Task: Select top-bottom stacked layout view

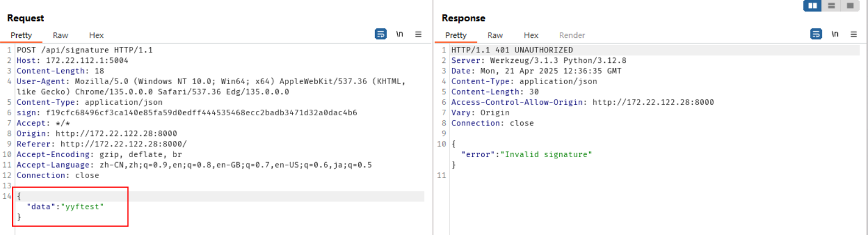Action: 831,6
